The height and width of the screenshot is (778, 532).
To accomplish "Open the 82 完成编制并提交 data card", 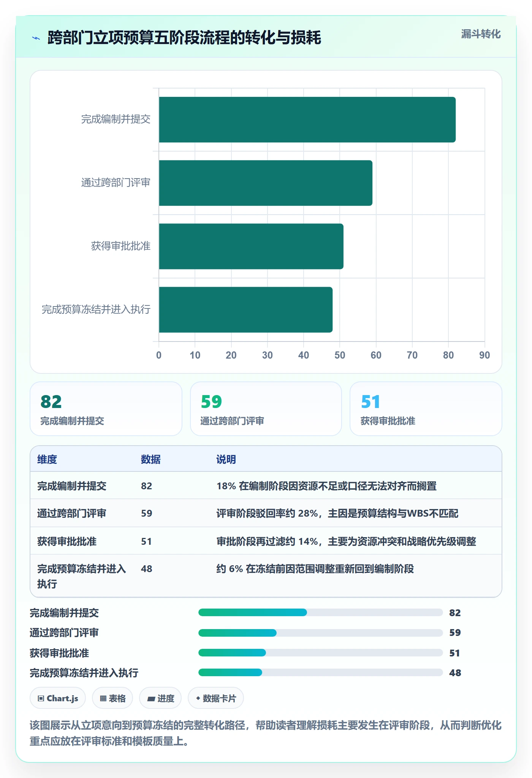I will pyautogui.click(x=106, y=409).
